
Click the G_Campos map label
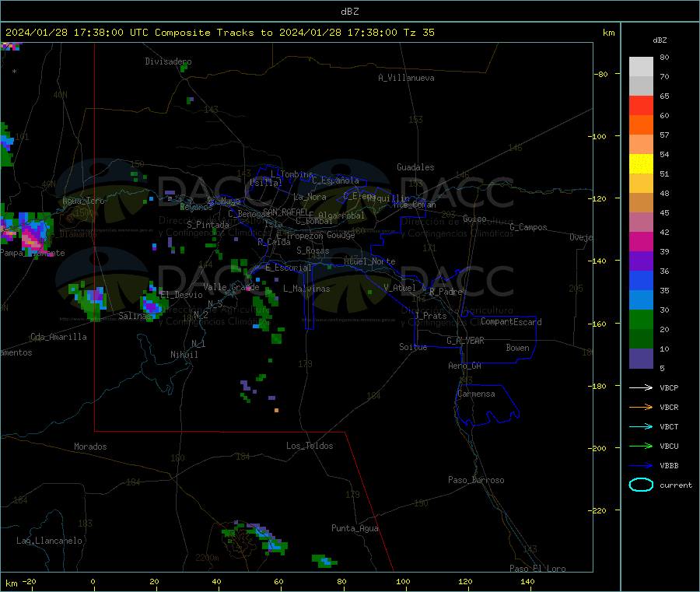pyautogui.click(x=528, y=227)
